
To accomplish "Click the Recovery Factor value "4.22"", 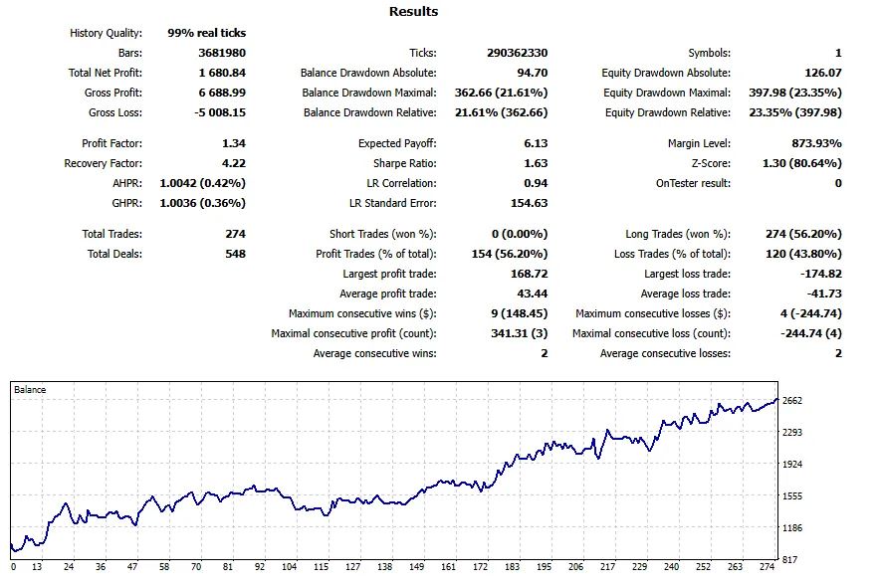I will (x=234, y=163).
